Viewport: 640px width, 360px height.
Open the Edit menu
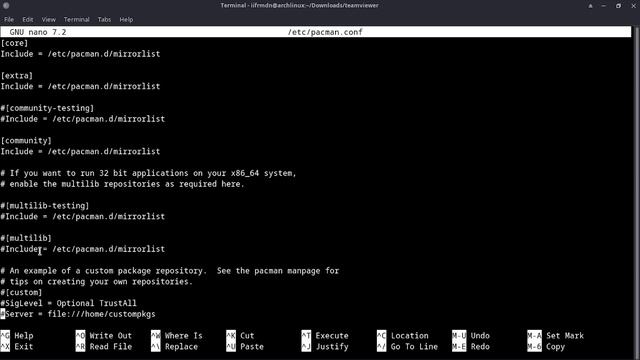(28, 19)
